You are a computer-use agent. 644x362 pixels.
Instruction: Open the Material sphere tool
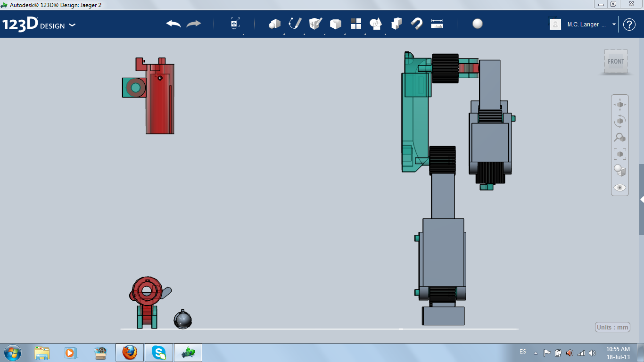tap(478, 24)
